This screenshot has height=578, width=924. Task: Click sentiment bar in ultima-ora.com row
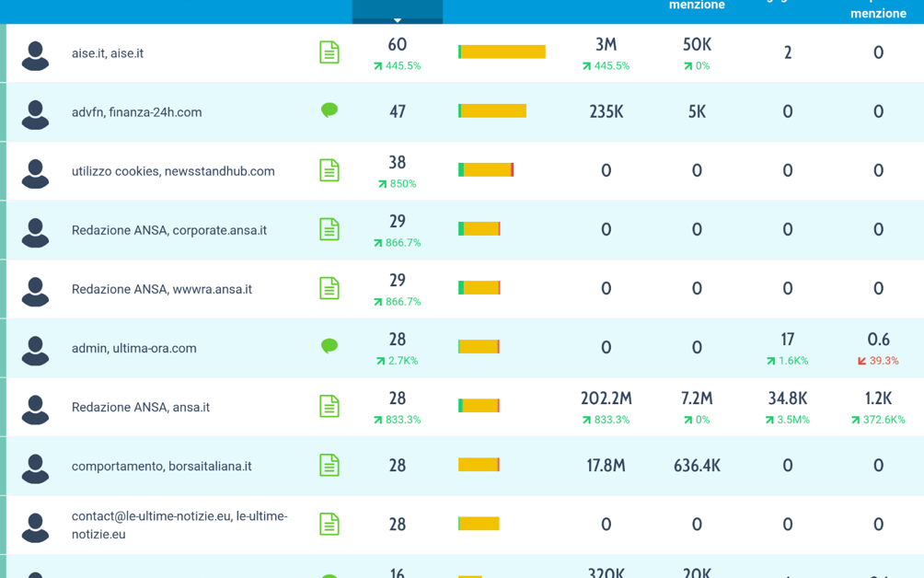(479, 346)
